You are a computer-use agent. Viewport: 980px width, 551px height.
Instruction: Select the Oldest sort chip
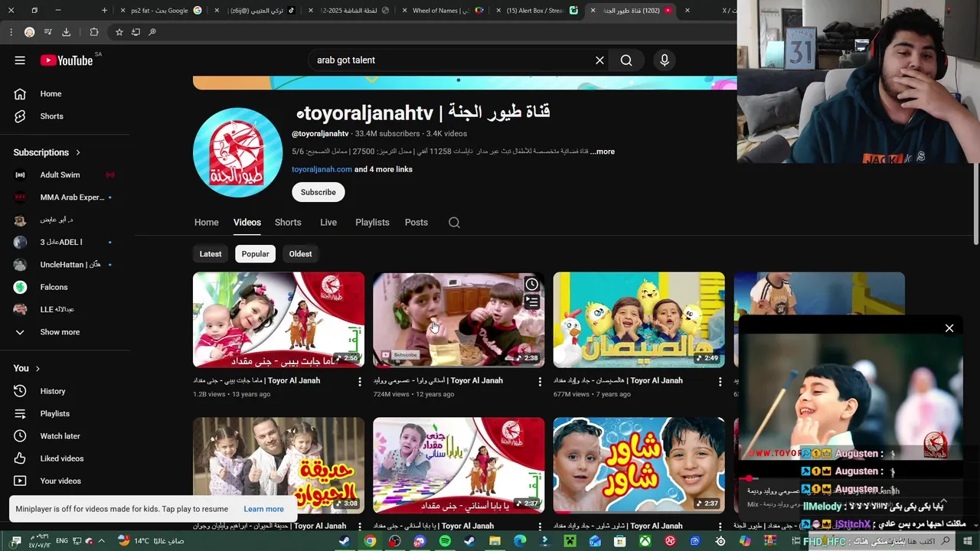(300, 254)
